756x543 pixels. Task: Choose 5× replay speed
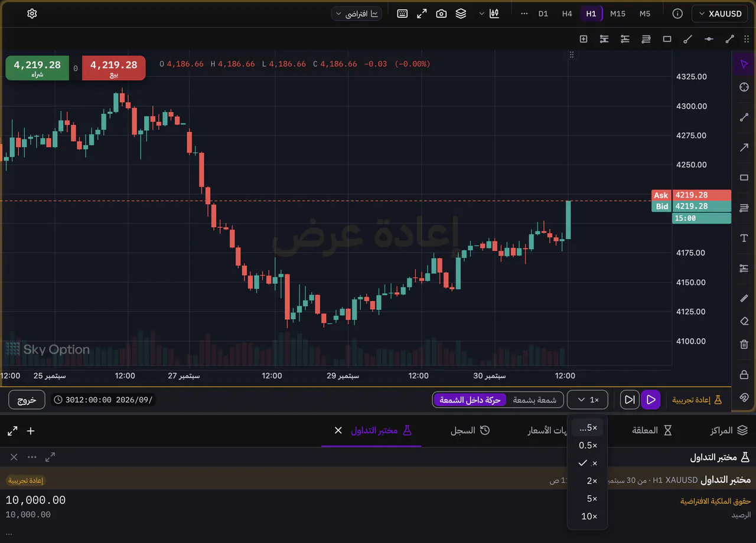[587, 499]
